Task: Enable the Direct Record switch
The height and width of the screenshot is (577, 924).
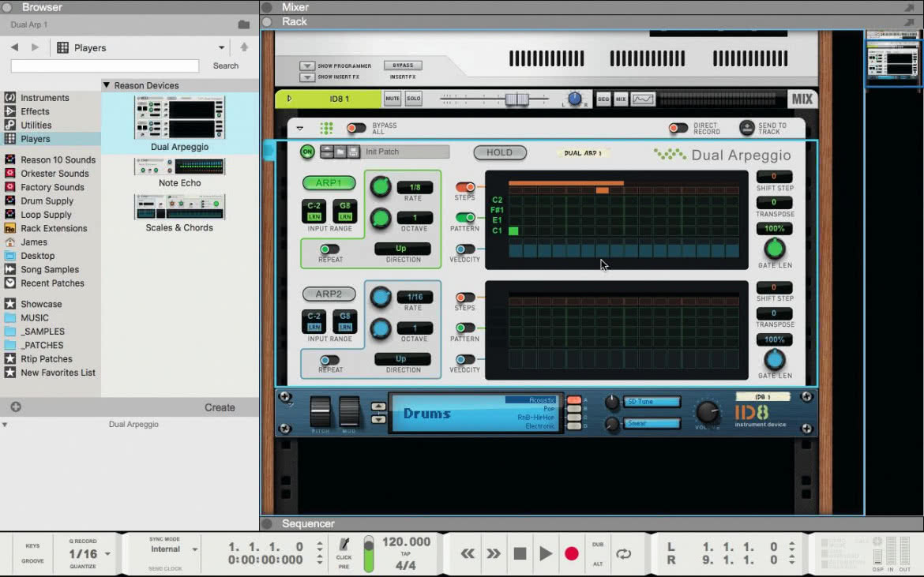Action: pos(678,128)
